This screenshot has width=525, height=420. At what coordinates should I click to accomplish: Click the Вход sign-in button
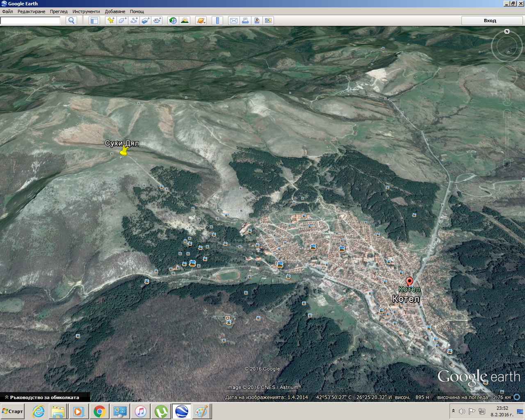pos(490,21)
